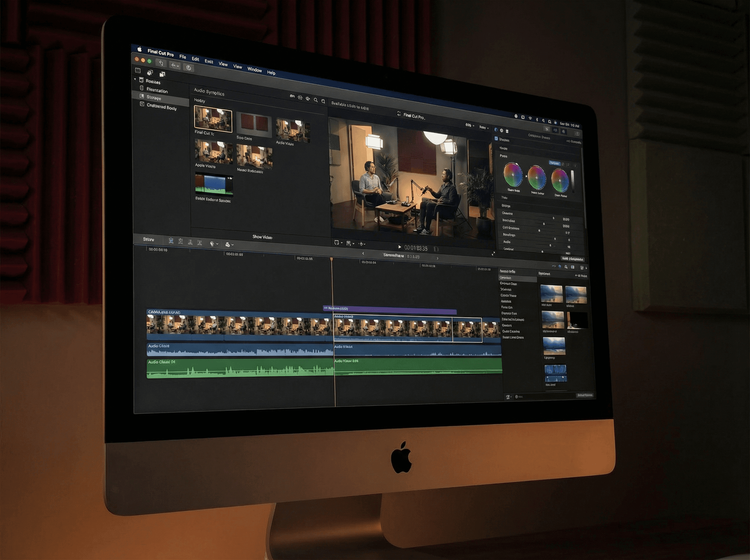
Task: Click the first timeline edit tool icon
Action: tap(171, 241)
